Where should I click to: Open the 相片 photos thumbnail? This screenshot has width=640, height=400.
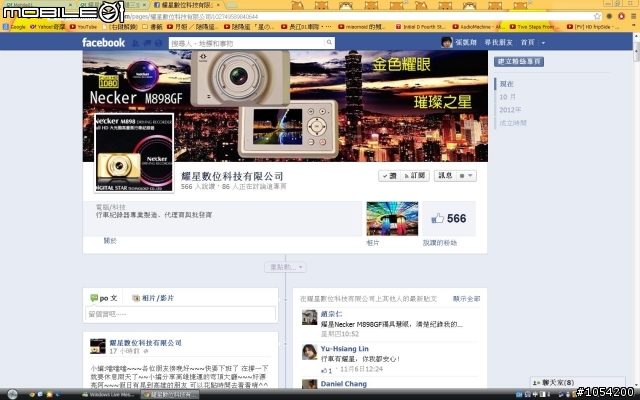pos(392,218)
